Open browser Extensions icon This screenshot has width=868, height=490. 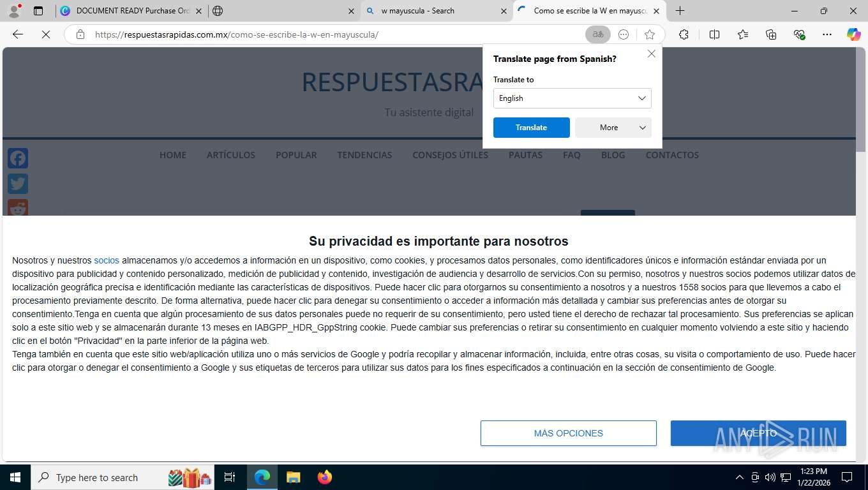pos(684,34)
